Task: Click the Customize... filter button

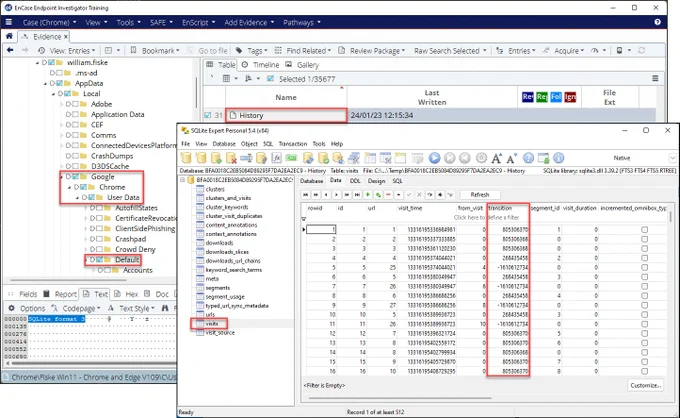Action: [x=645, y=385]
